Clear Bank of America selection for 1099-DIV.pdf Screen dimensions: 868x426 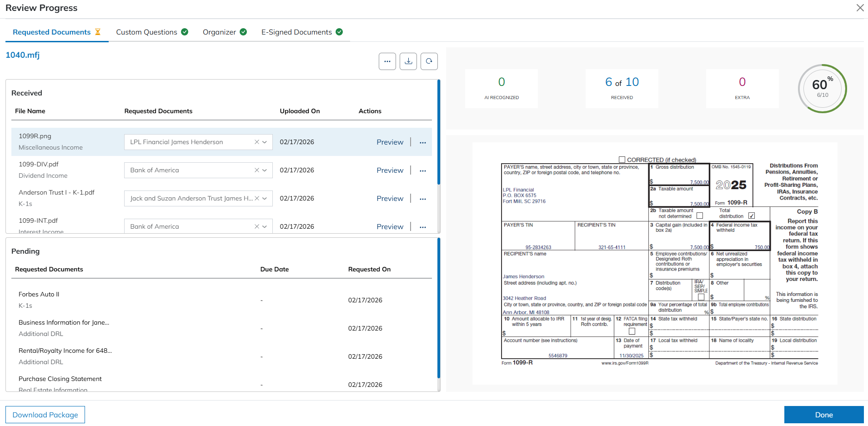click(257, 170)
